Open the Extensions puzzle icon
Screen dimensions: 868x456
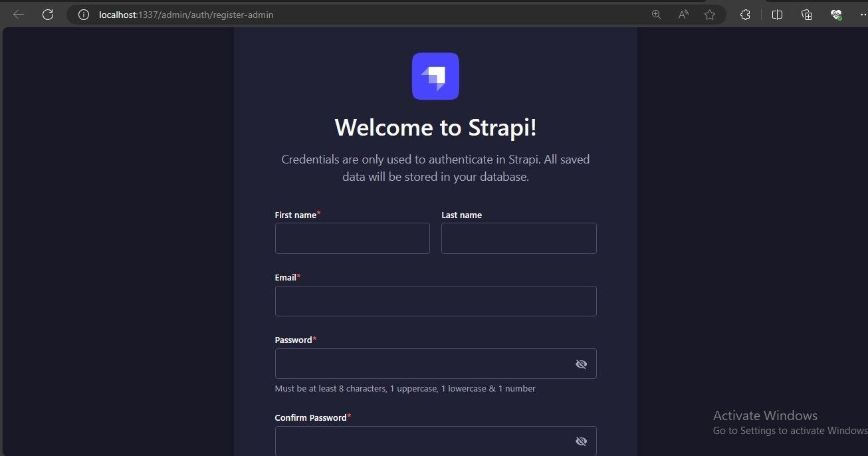pyautogui.click(x=745, y=14)
